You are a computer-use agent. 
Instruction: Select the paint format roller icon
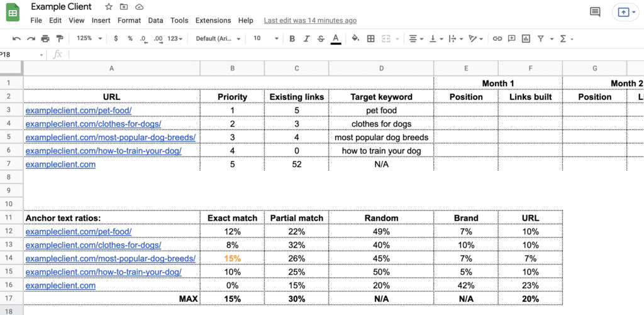click(x=60, y=38)
